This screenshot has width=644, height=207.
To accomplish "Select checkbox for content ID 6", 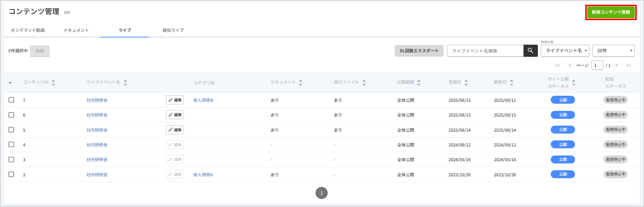I will coord(11,115).
